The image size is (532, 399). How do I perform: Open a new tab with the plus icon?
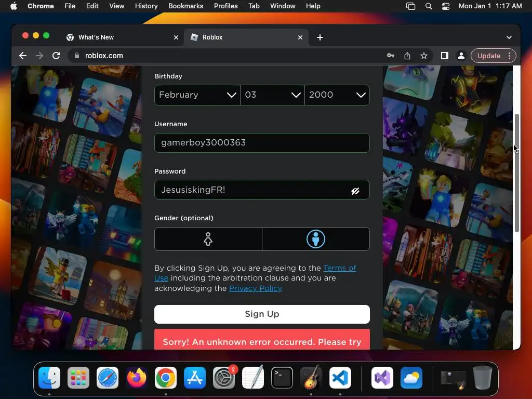coord(320,37)
